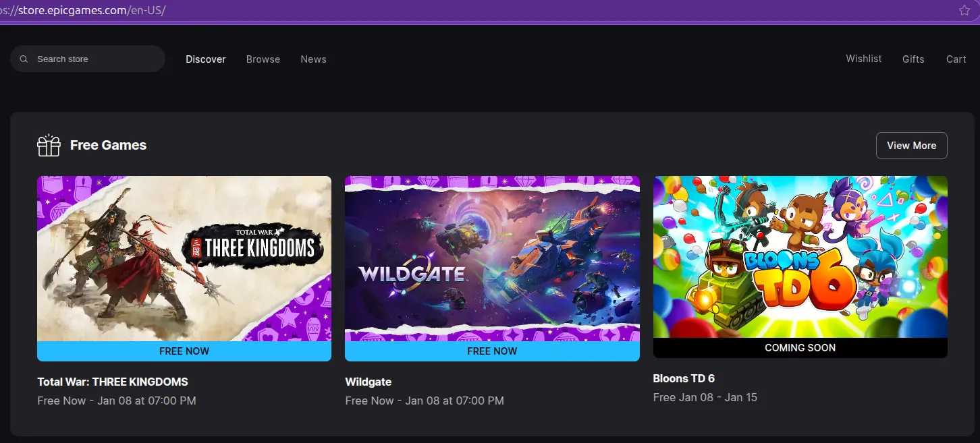Screen dimensions: 980x443
Task: Bookmark page with star icon in address bar
Action: [x=964, y=10]
